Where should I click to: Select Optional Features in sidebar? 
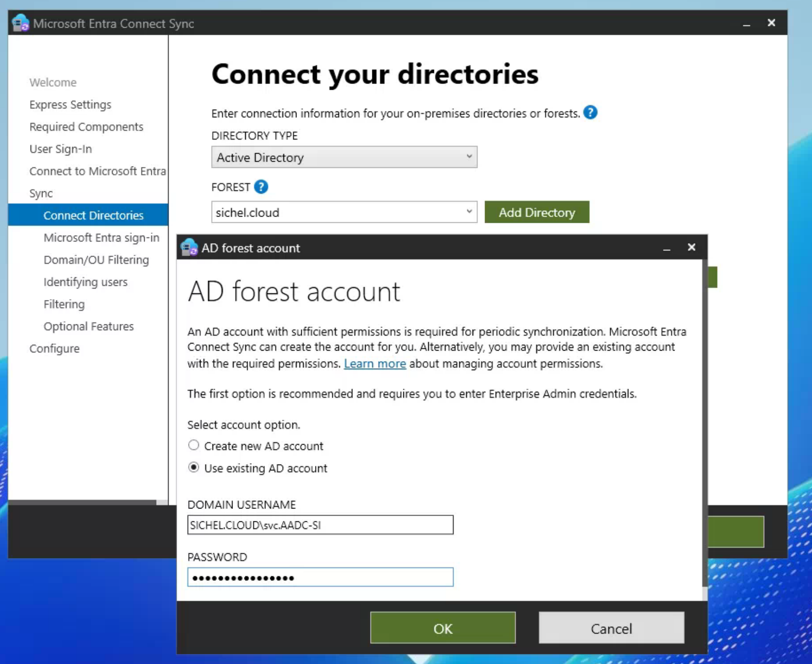pos(88,326)
